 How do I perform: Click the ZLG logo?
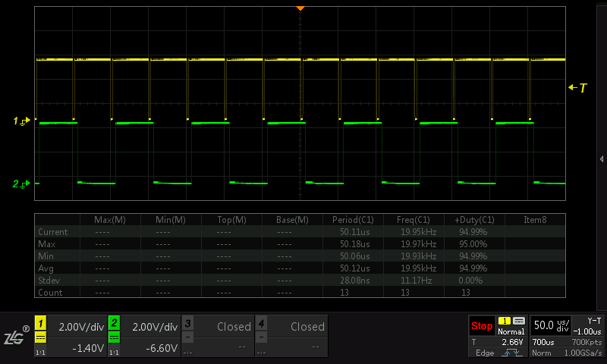click(16, 336)
